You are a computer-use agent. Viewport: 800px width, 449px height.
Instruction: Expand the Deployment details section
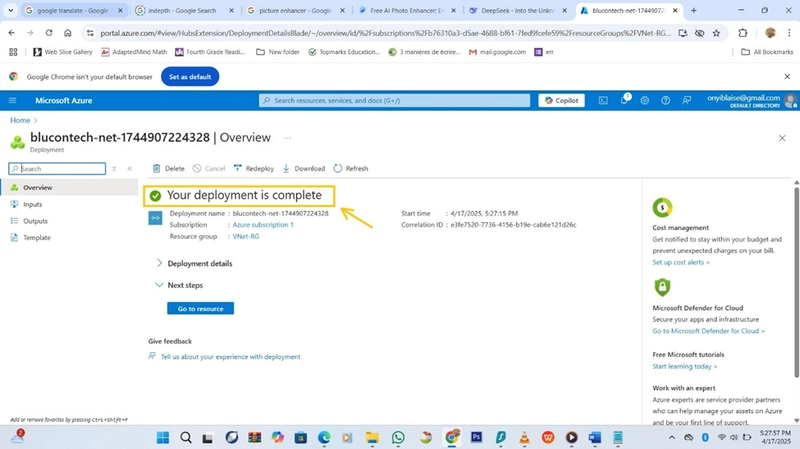point(194,263)
